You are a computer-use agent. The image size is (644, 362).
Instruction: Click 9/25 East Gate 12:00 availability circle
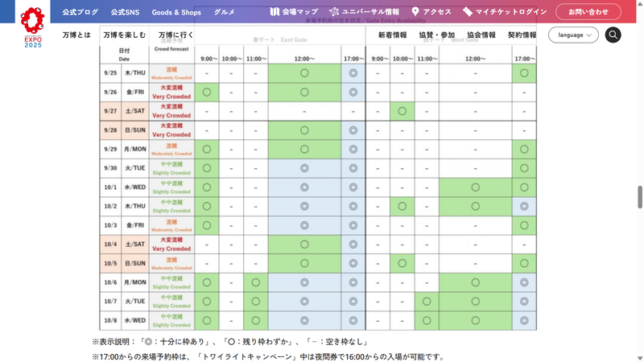click(x=304, y=73)
